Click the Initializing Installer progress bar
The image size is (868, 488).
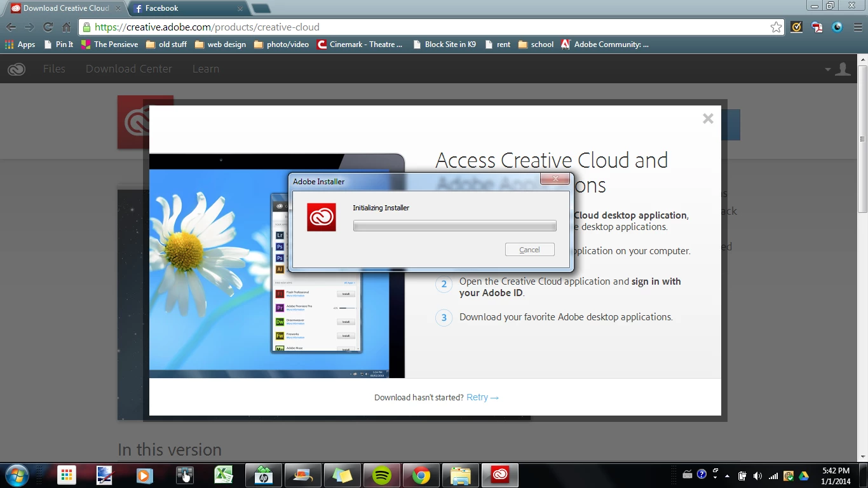pos(455,226)
